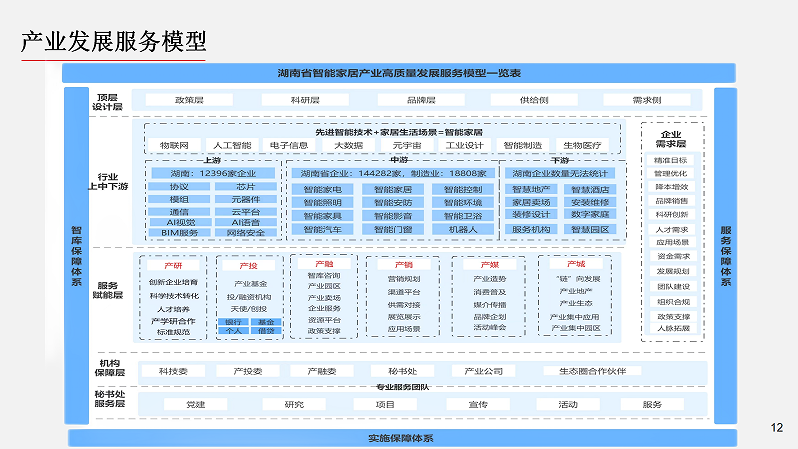This screenshot has width=798, height=449.
Task: Select the 智能家电 midstream cell
Action: (x=323, y=189)
